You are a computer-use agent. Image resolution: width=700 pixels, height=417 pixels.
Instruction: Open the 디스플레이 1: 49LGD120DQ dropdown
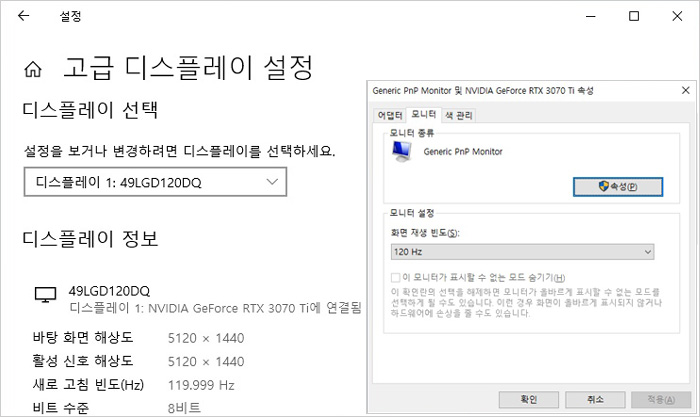(x=155, y=182)
